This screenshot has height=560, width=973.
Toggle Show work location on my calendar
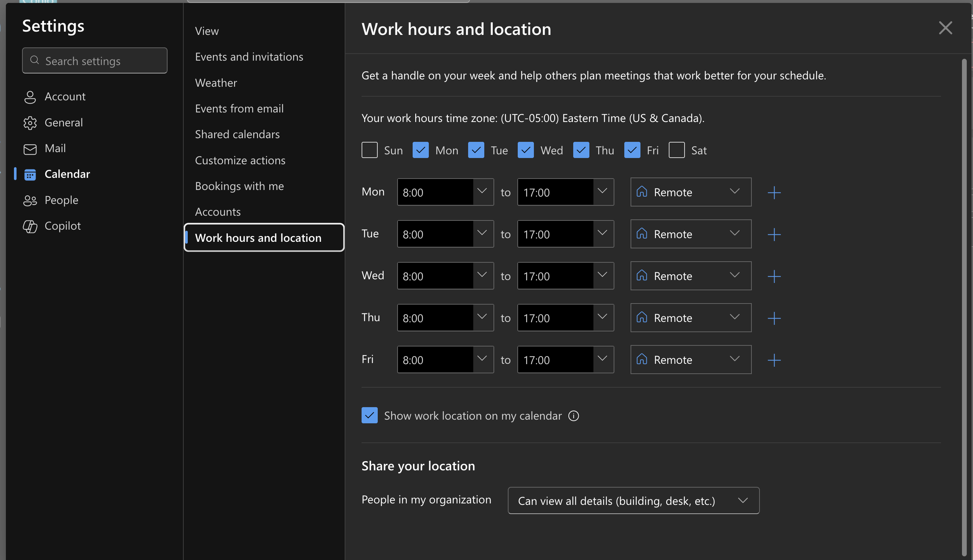coord(369,415)
